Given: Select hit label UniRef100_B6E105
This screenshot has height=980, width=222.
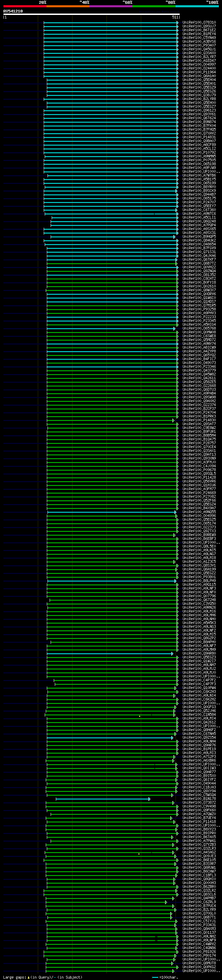Looking at the screenshot, I should coord(199,860).
